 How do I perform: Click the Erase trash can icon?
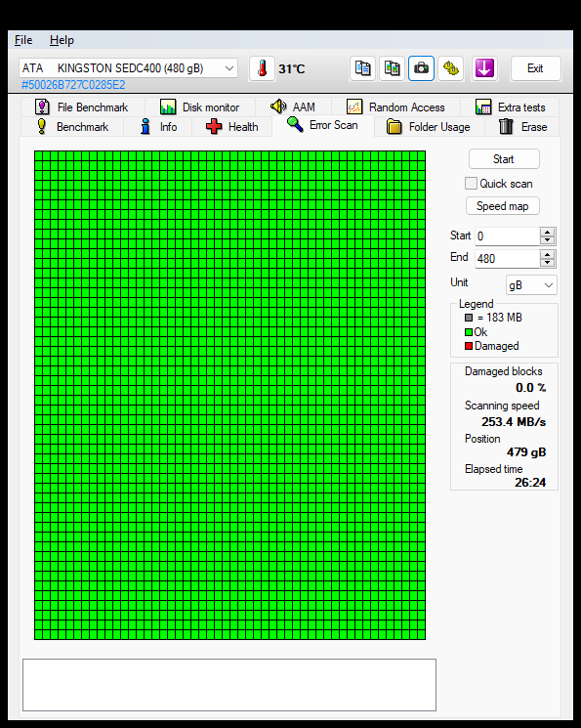pos(506,126)
